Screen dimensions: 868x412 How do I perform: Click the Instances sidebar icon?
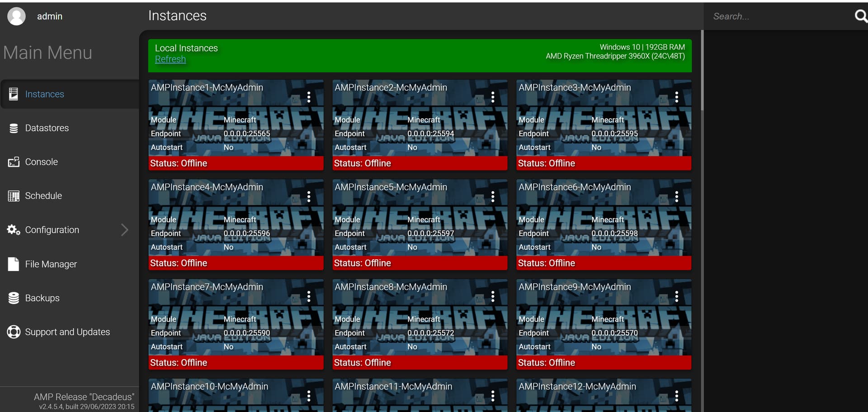(14, 94)
